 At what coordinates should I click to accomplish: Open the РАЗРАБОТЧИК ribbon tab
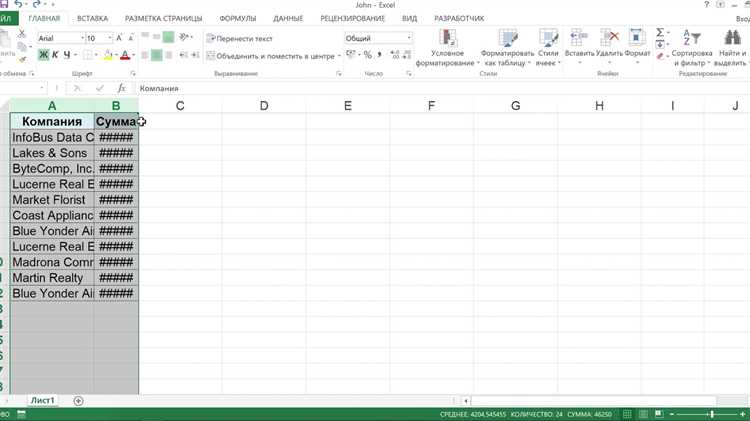pos(459,18)
